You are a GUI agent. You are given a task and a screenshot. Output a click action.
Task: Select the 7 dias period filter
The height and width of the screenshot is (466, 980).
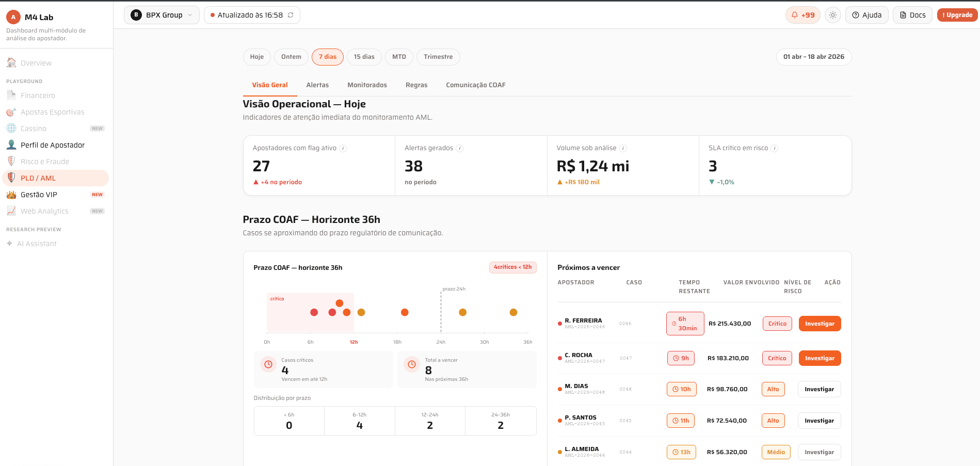click(x=328, y=57)
